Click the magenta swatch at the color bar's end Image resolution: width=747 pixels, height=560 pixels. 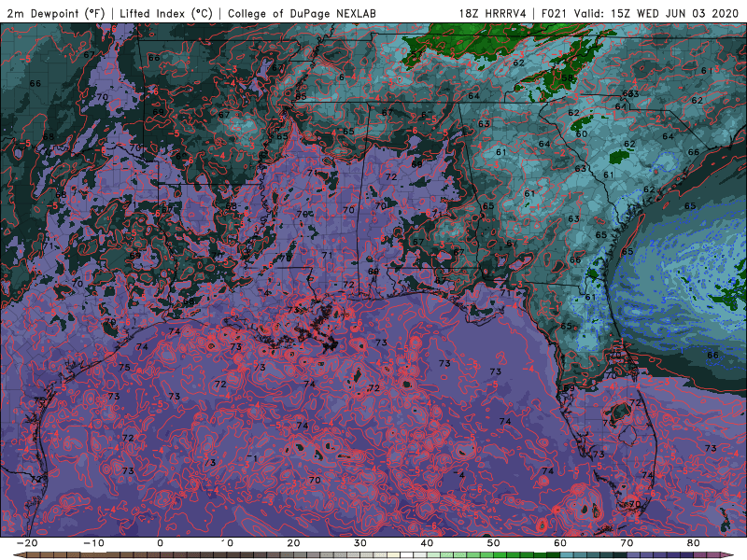715,555
